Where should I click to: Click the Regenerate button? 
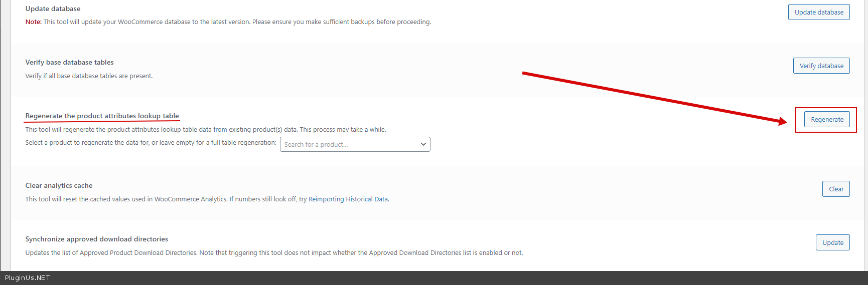tap(826, 120)
